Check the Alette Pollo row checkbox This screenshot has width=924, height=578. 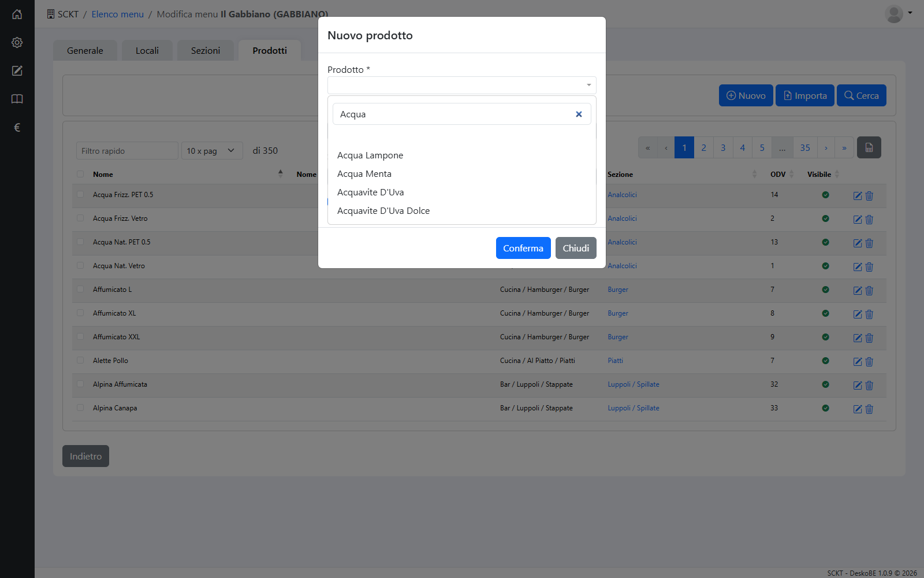80,361
